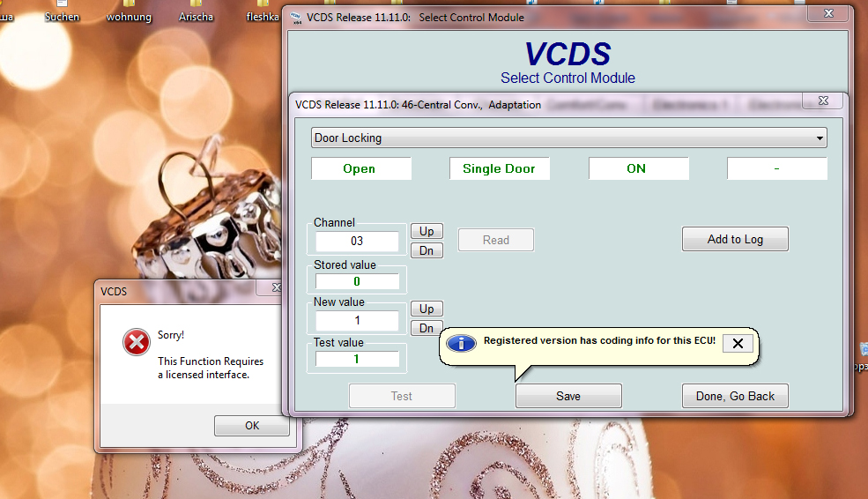Dismiss the registered version info balloon
The height and width of the screenshot is (499, 868).
click(x=738, y=343)
